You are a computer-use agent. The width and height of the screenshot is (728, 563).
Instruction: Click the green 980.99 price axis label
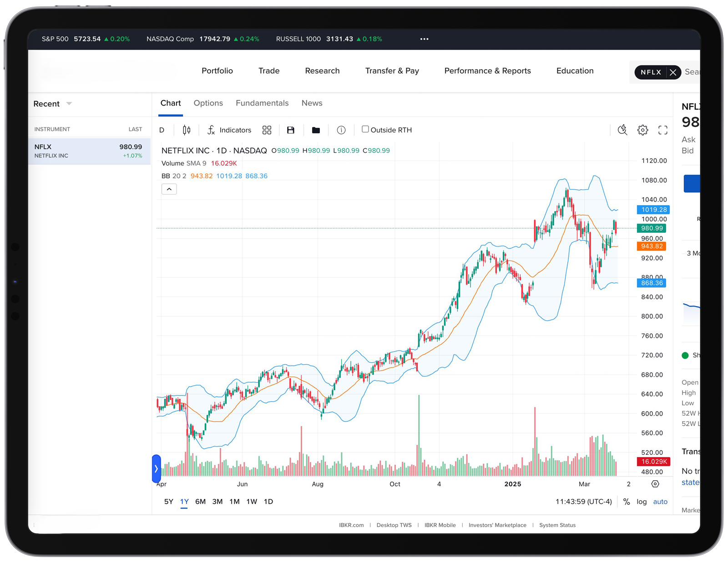point(652,228)
